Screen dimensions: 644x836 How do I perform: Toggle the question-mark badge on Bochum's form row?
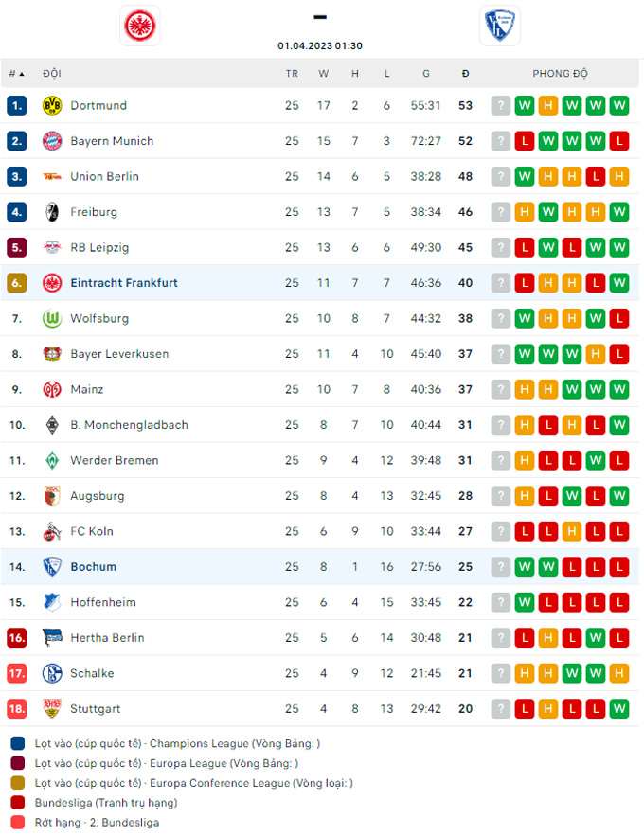pyautogui.click(x=500, y=567)
